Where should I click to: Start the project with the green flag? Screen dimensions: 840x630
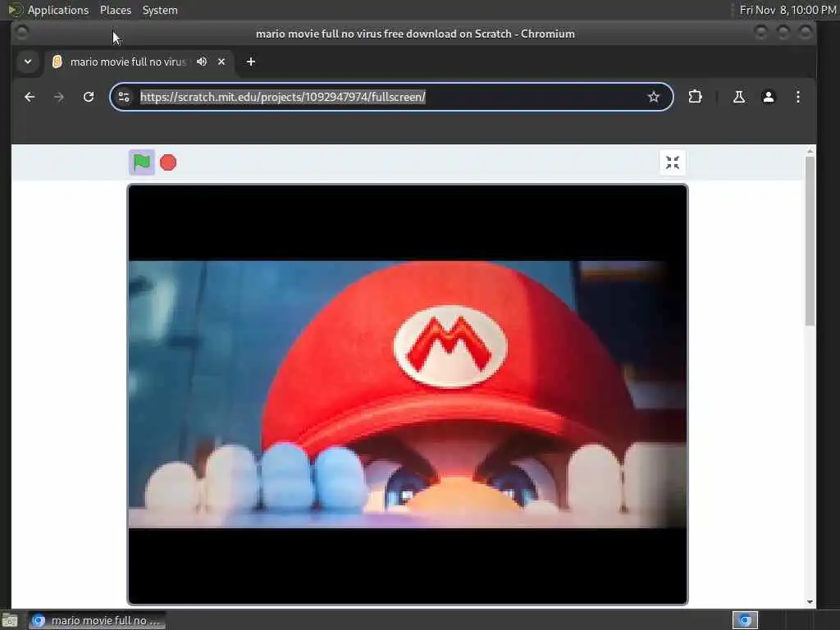click(x=142, y=162)
